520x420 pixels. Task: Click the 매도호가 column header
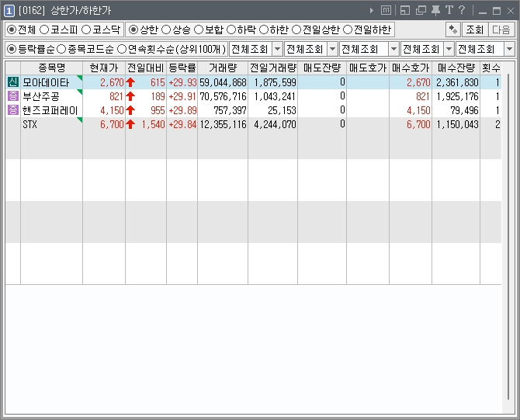[x=368, y=68]
